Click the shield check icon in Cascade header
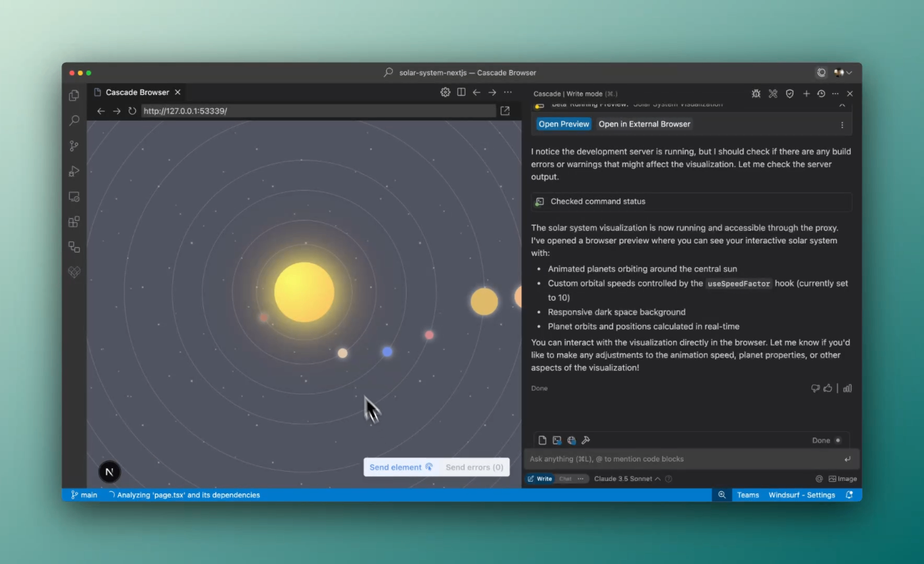924x564 pixels. pyautogui.click(x=789, y=94)
